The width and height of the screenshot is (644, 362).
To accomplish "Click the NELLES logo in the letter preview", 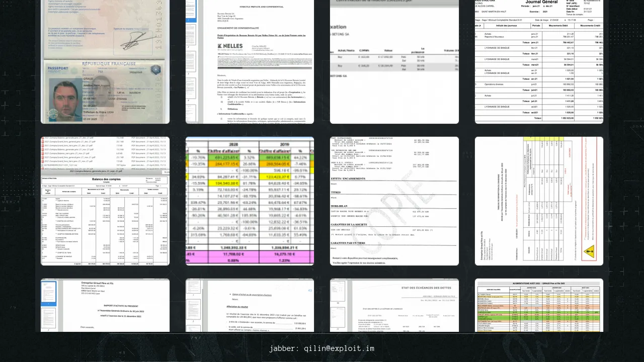I will pyautogui.click(x=230, y=46).
